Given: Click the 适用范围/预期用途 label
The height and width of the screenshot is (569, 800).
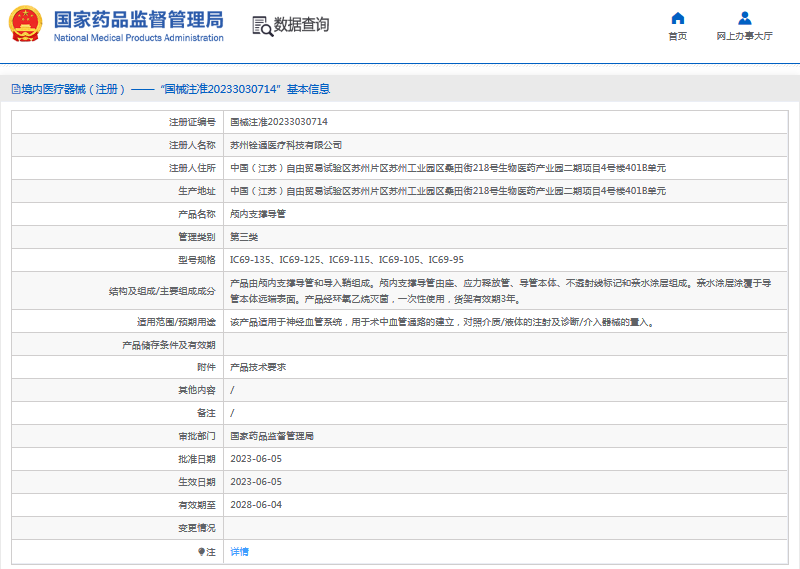Looking at the screenshot, I should click(x=176, y=322).
